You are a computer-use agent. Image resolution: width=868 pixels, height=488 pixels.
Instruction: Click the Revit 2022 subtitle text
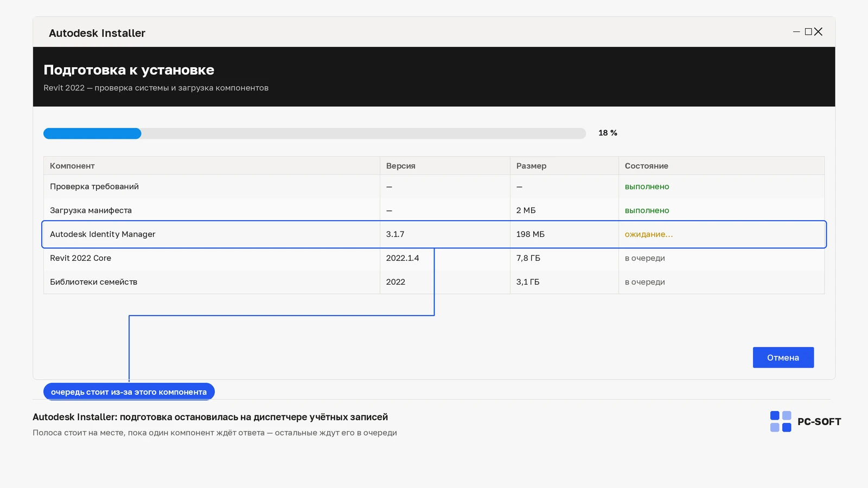click(156, 88)
